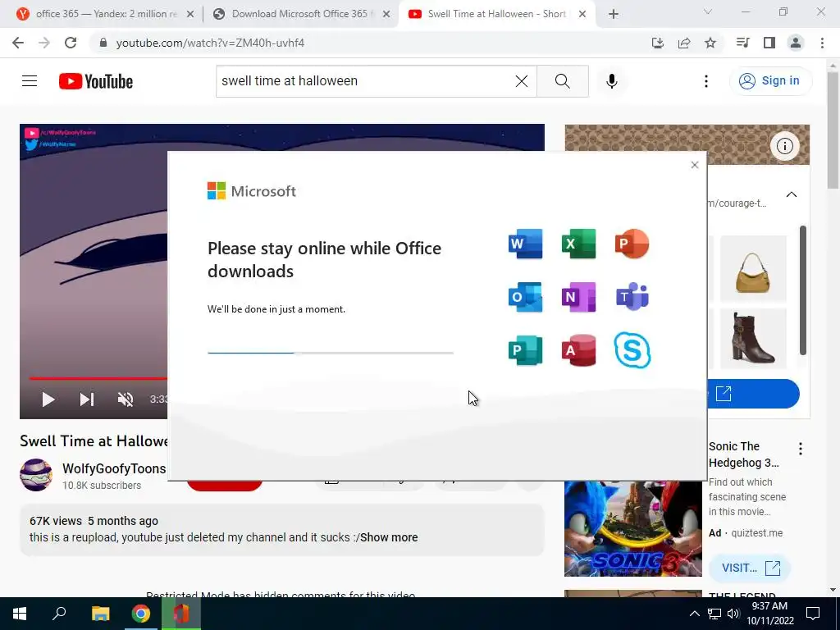Screen dimensions: 840x630
Task: Skip to the next video
Action: (87, 399)
